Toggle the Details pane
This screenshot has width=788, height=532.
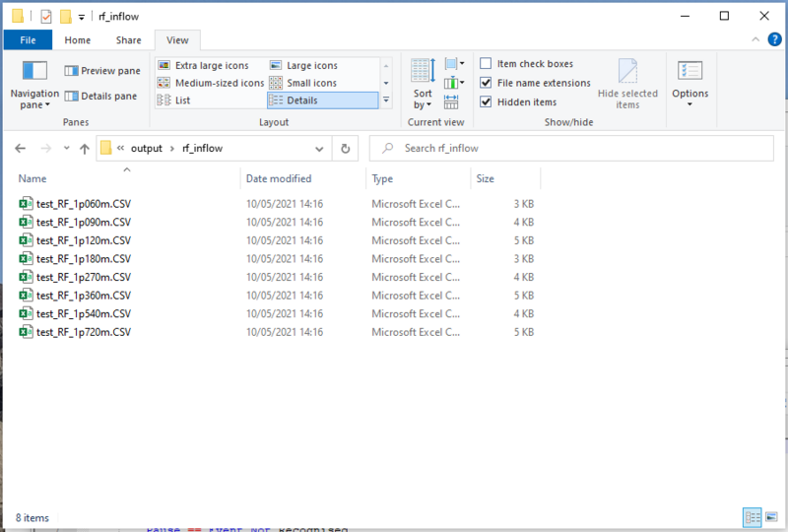coord(101,97)
